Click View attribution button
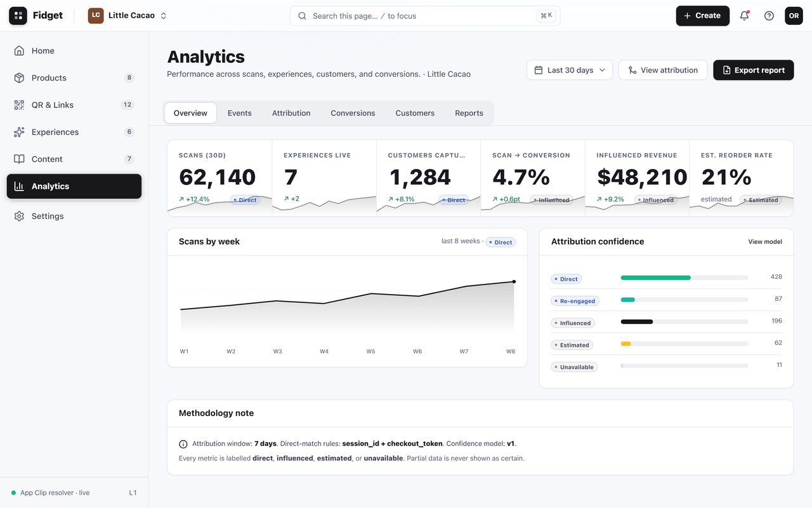The image size is (812, 508). click(663, 70)
